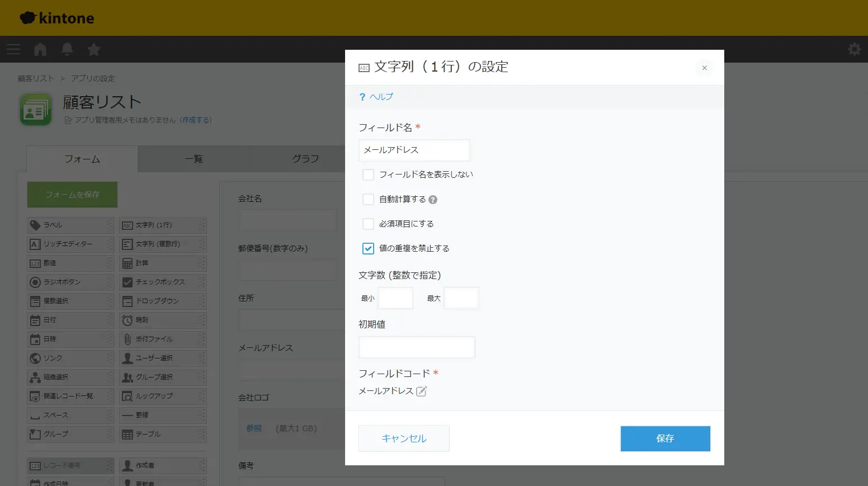Viewport: 868px width, 486px height.
Task: Check フィールド名を表示しない option
Action: tap(368, 174)
